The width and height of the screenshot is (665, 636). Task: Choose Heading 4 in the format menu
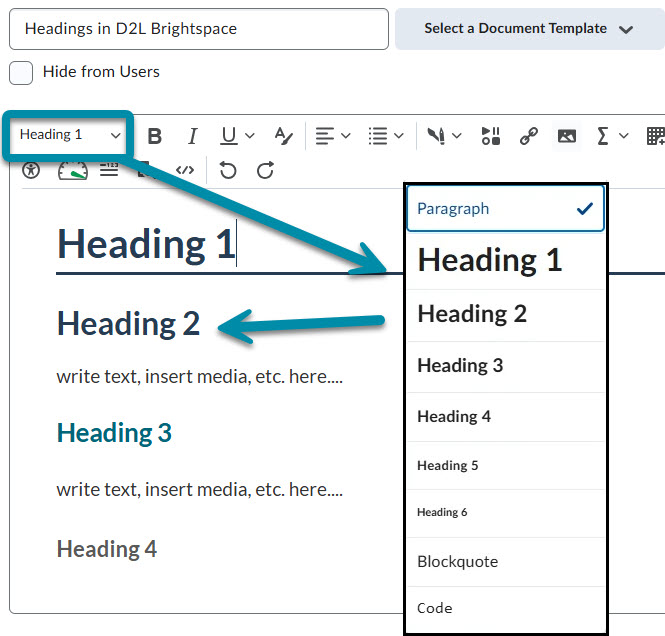pyautogui.click(x=505, y=417)
